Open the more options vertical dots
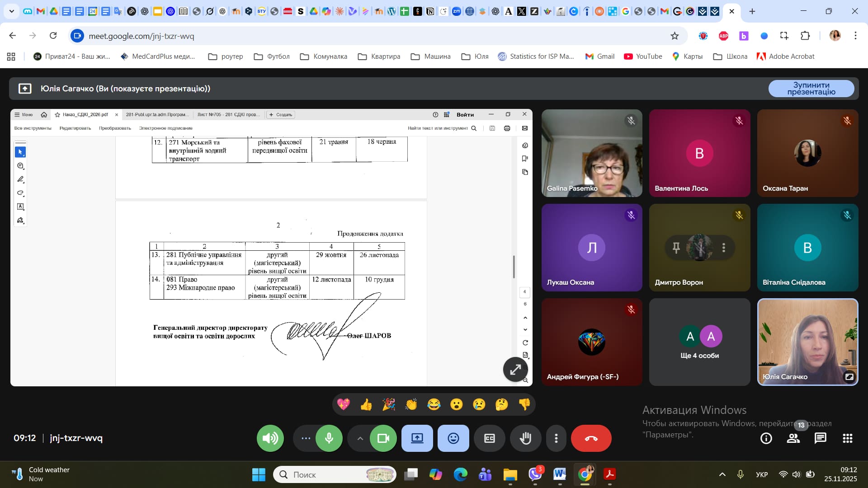The image size is (868, 488). tap(556, 438)
